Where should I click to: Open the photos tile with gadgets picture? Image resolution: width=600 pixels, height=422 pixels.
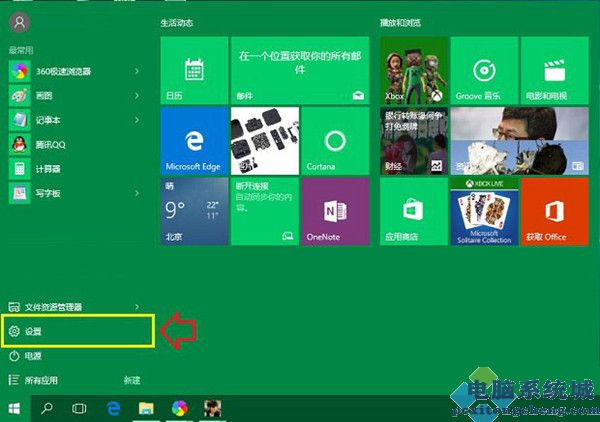265,141
